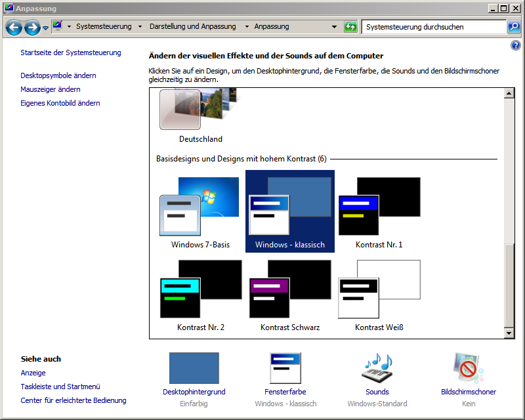Viewport: 525px width, 420px height.
Task: Select the Deutschland theme
Action: [x=201, y=116]
